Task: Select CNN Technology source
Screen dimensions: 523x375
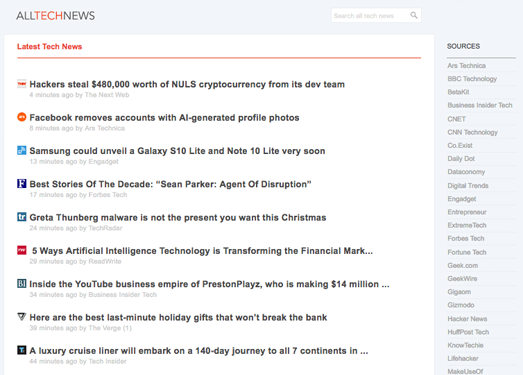Action: point(472,132)
